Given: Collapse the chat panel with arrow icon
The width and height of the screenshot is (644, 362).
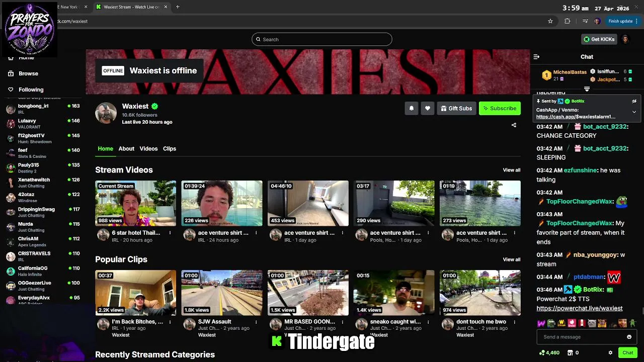Looking at the screenshot, I should coord(536,57).
